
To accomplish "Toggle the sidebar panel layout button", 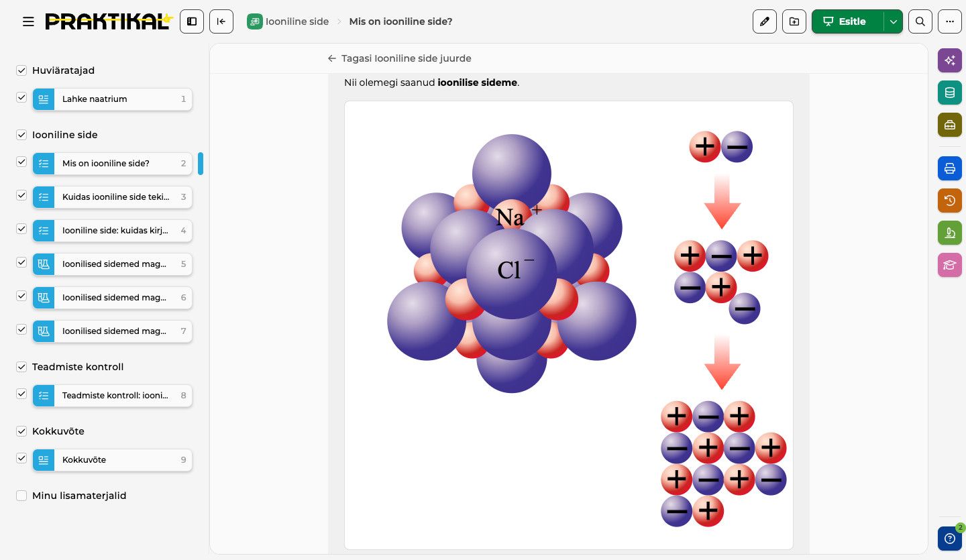I will 192,21.
